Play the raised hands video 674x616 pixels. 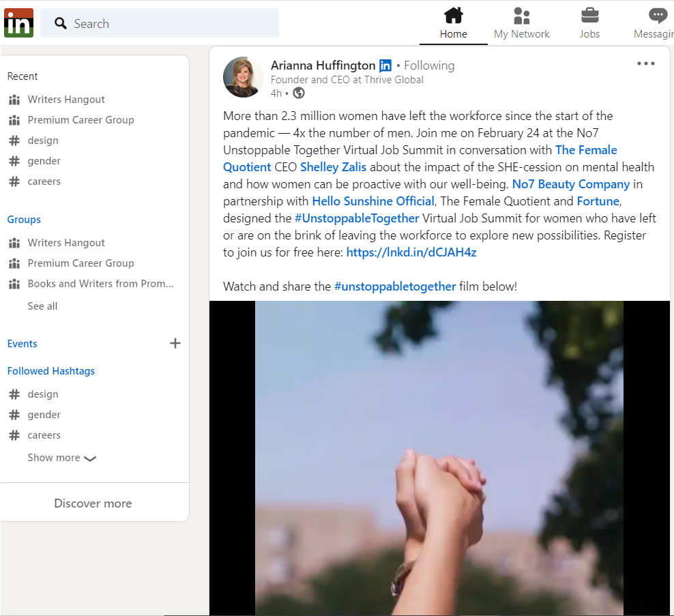[439, 458]
